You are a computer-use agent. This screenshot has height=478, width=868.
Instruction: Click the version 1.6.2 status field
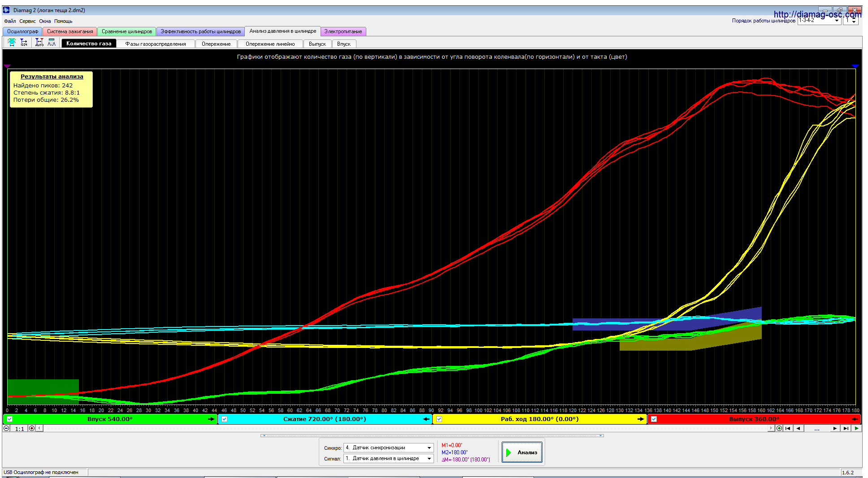pos(851,473)
